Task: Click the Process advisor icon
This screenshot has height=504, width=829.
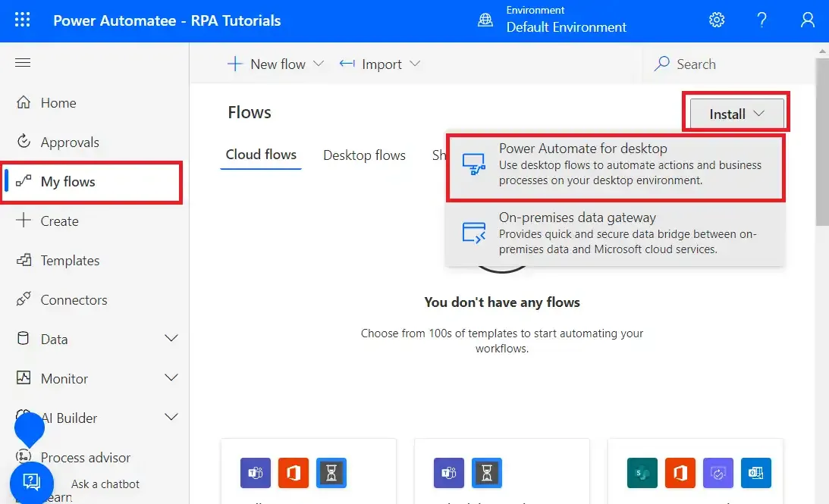Action: pos(24,455)
